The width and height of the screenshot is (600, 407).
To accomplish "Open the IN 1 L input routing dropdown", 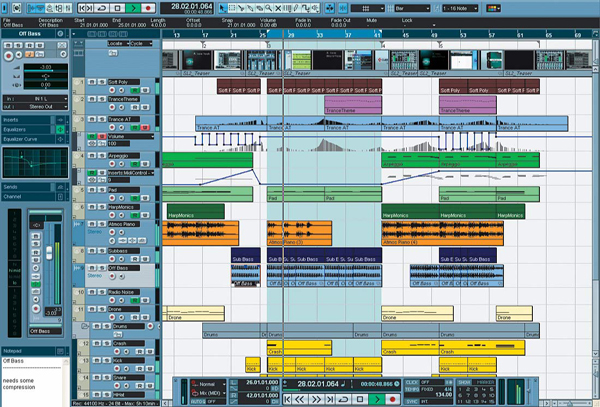I will (36, 99).
